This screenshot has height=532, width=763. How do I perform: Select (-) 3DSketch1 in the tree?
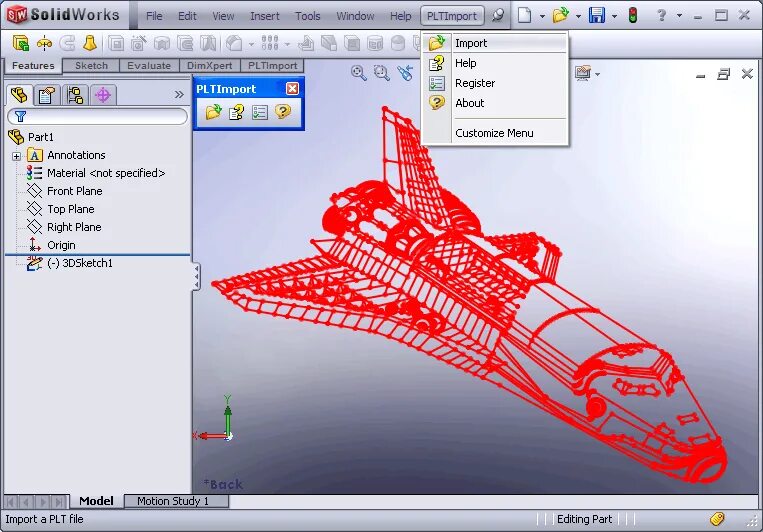coord(80,263)
